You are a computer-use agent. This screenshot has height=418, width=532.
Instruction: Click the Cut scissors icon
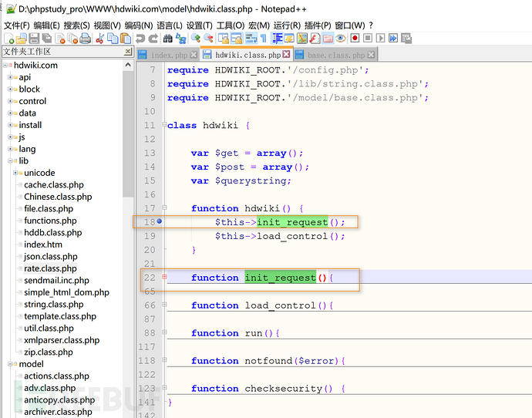click(99, 39)
